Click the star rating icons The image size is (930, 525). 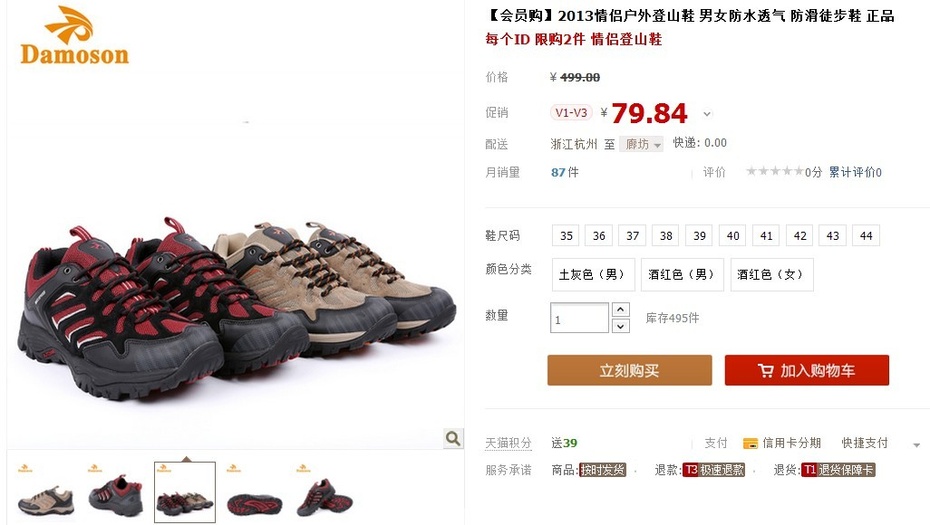pyautogui.click(x=775, y=171)
